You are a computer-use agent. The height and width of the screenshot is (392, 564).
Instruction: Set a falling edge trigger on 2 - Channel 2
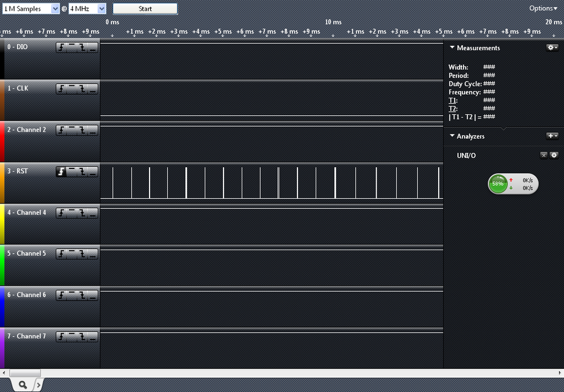[83, 129]
